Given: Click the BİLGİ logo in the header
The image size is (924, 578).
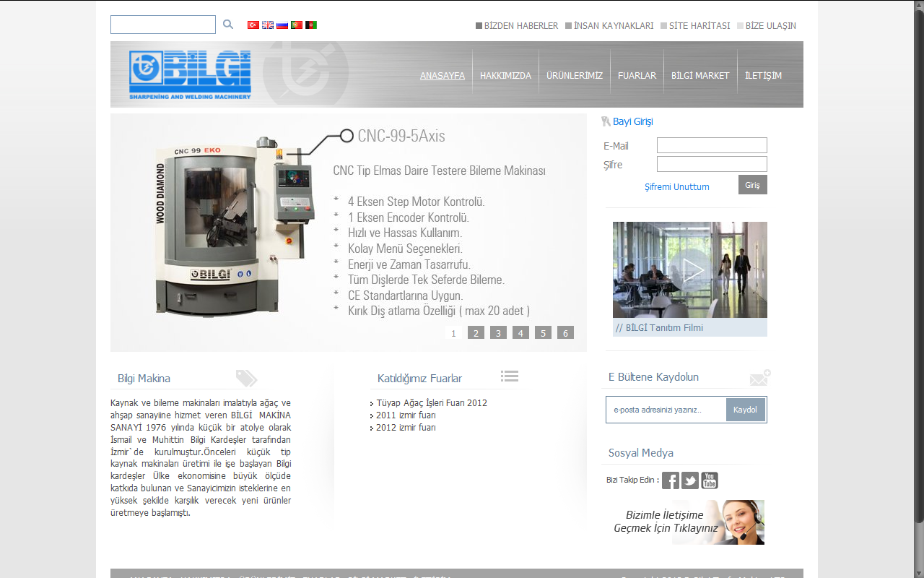Looking at the screenshot, I should pos(191,74).
